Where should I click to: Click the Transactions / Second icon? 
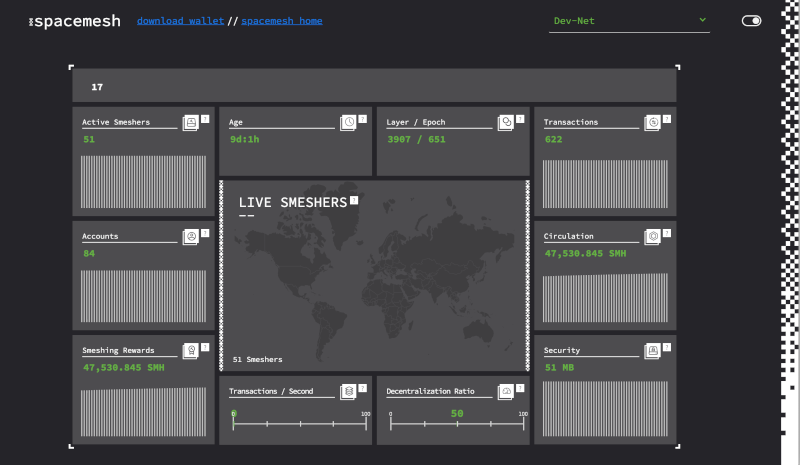[348, 392]
